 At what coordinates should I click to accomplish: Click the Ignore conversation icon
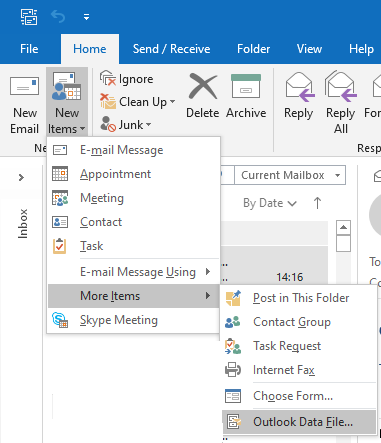tap(108, 78)
